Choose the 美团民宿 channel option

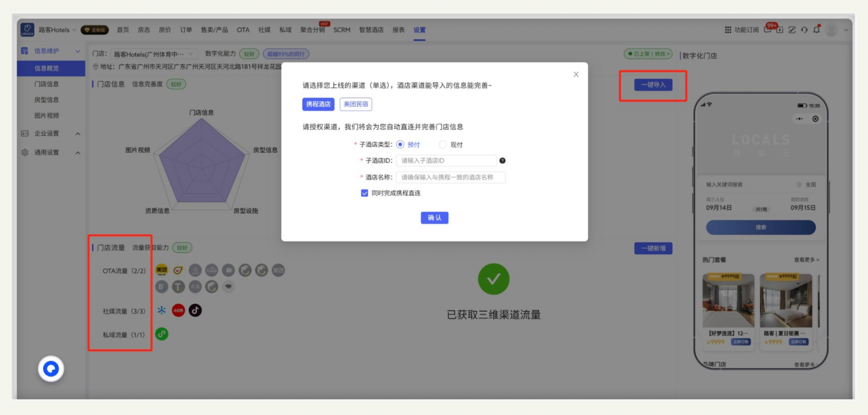[356, 104]
